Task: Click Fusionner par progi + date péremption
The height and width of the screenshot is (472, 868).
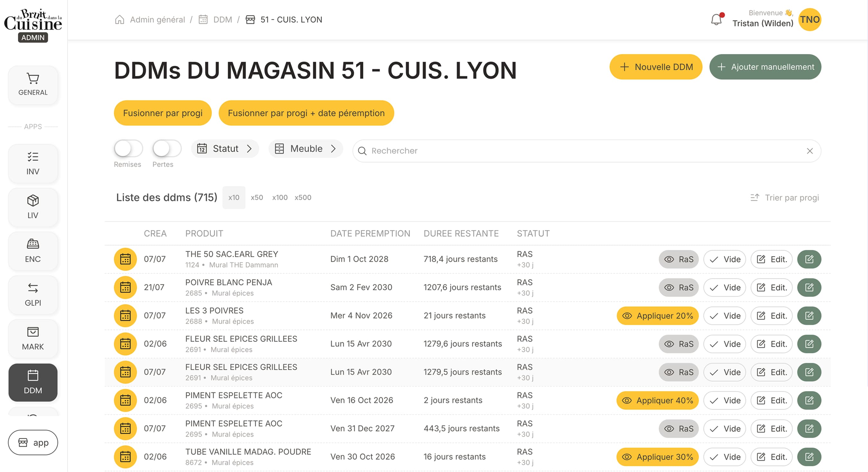Action: point(306,113)
